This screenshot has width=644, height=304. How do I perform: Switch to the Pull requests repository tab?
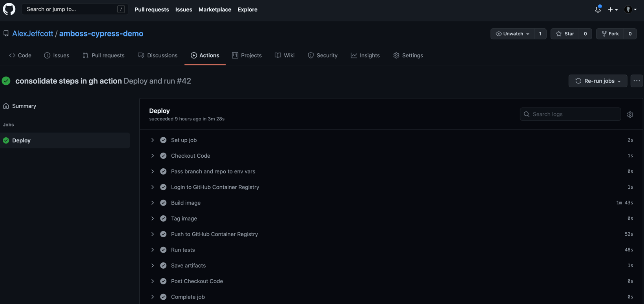coord(104,55)
